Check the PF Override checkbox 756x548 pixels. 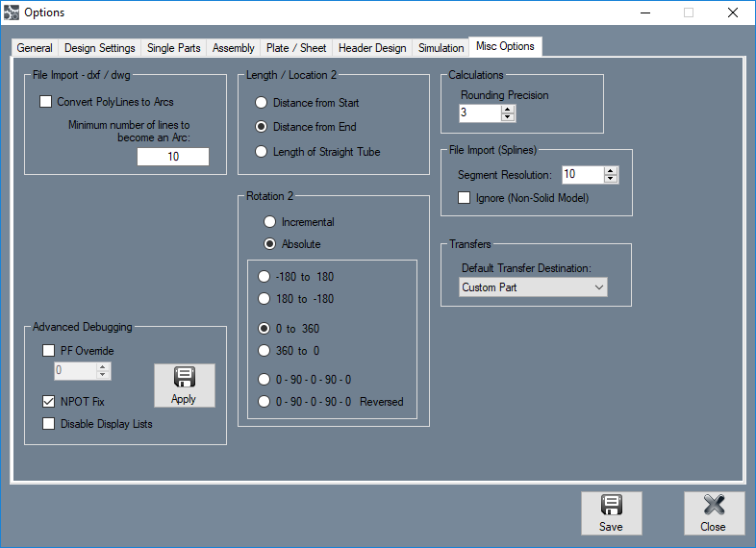point(49,350)
